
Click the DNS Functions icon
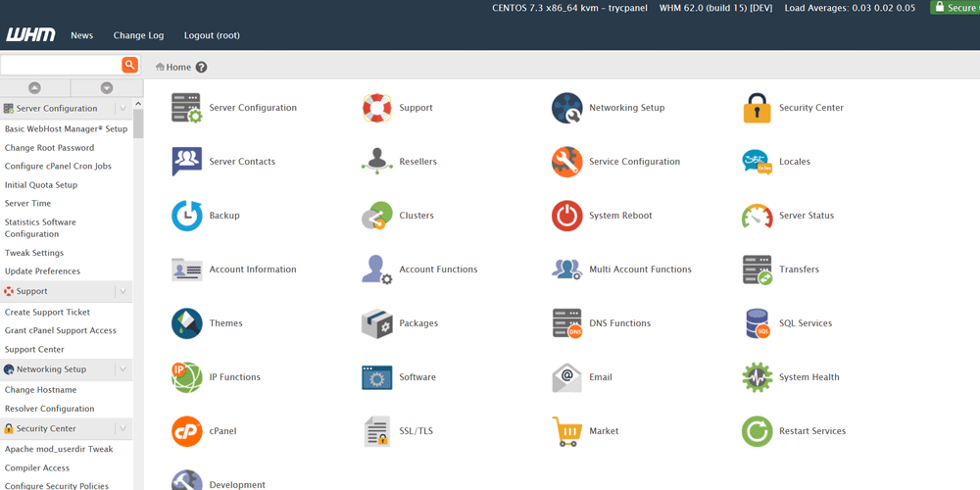coord(566,323)
